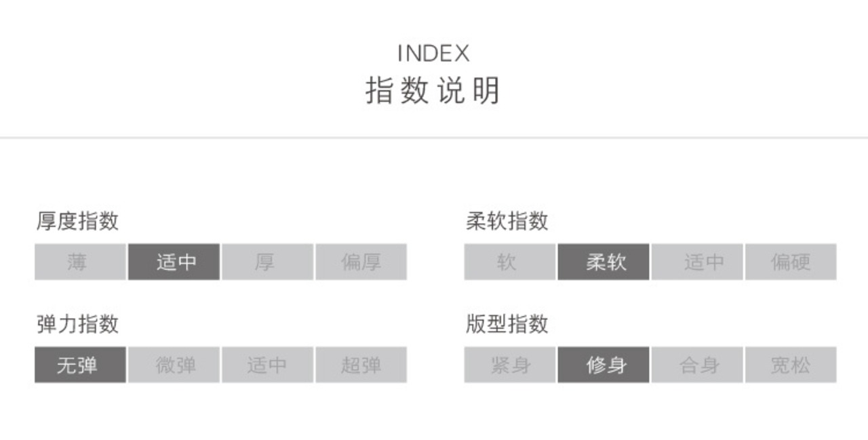Select the 宽松 fit option
Image resolution: width=868 pixels, height=440 pixels.
pyautogui.click(x=791, y=365)
